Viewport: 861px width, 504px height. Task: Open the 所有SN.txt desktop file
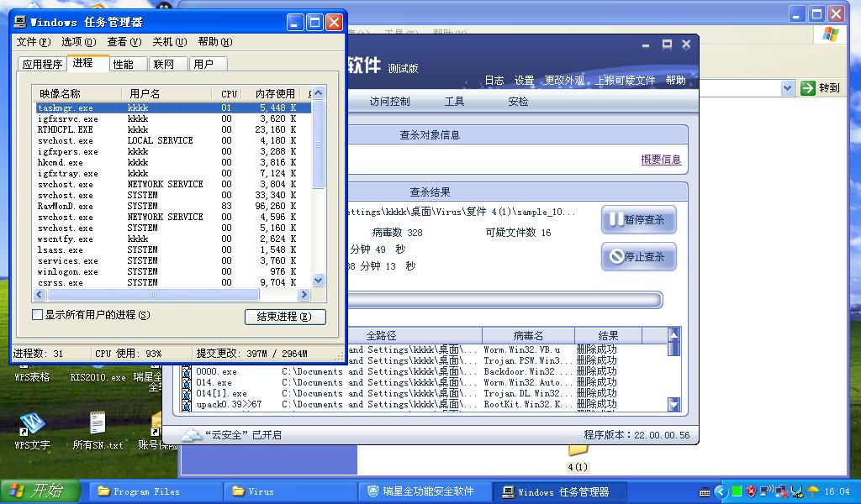pyautogui.click(x=98, y=431)
